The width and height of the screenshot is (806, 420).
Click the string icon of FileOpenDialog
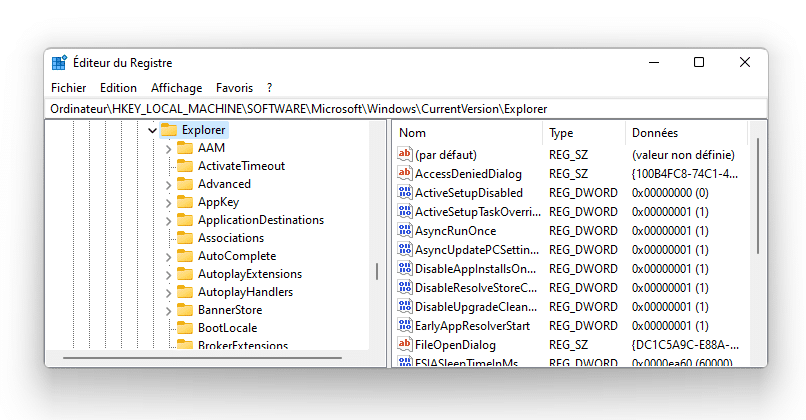[x=405, y=344]
